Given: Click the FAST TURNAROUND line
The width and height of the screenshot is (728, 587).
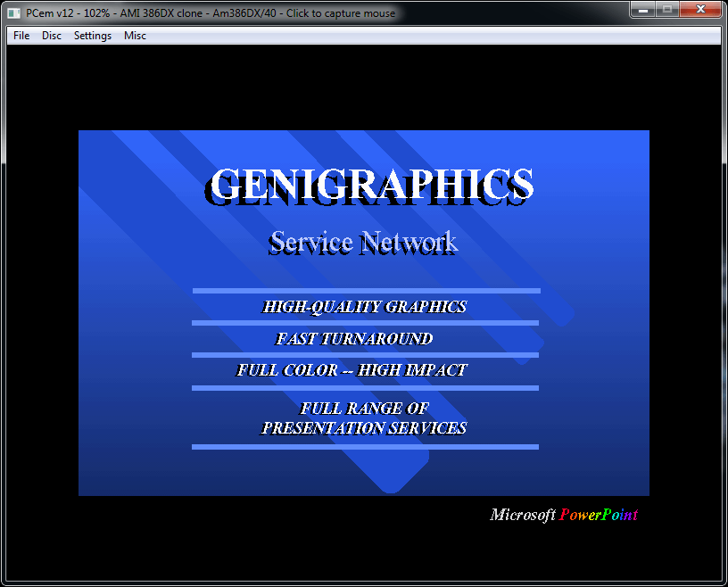Looking at the screenshot, I should tap(354, 339).
